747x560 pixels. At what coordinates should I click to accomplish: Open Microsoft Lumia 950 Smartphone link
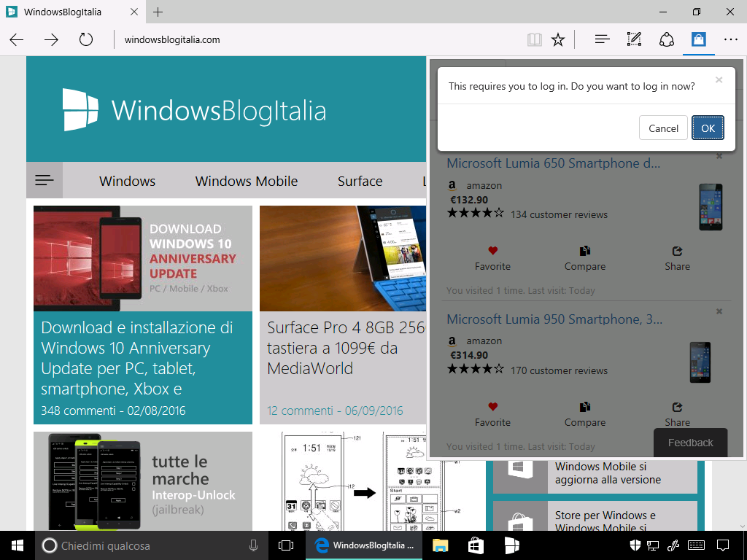(554, 319)
